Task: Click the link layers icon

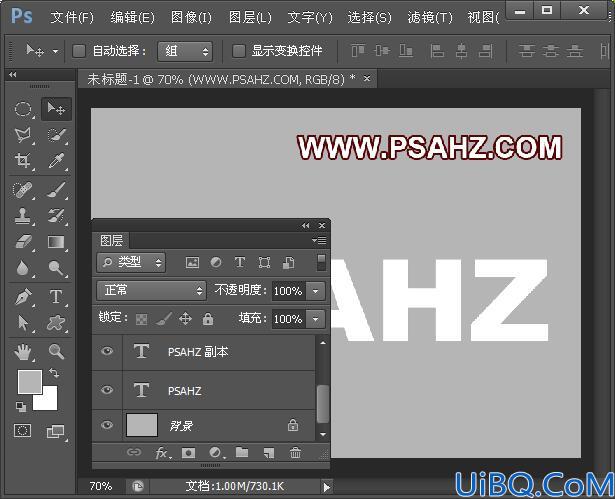Action: [134, 452]
